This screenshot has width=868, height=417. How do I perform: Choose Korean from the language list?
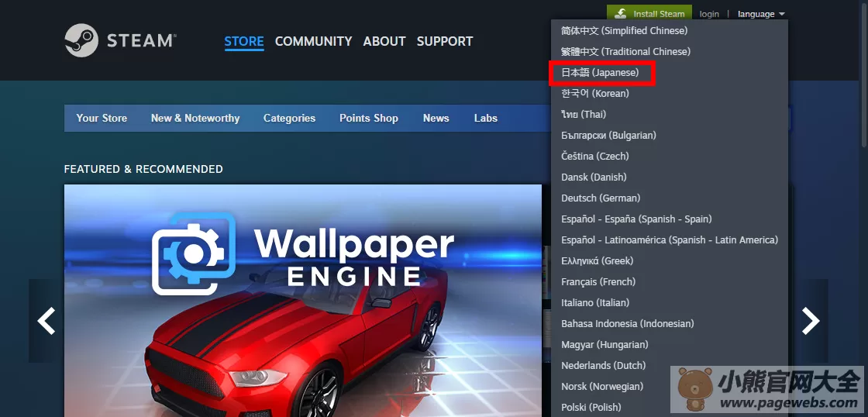(670, 94)
